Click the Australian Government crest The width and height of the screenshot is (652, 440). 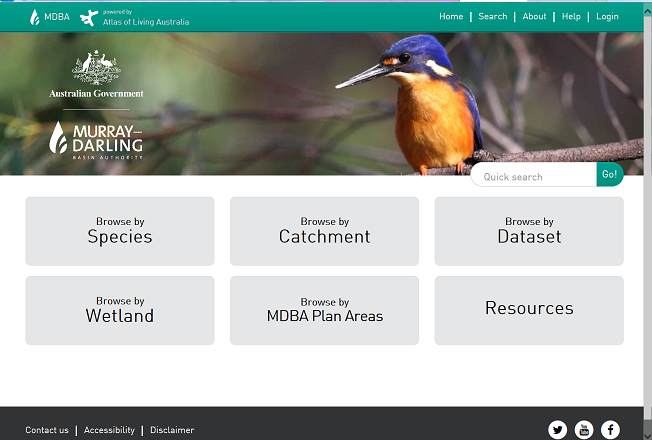pyautogui.click(x=96, y=70)
